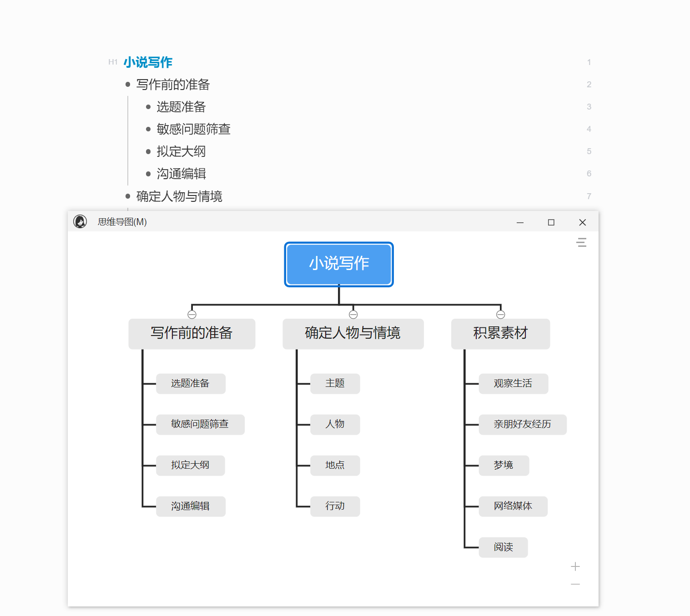690x616 pixels.
Task: Select the 积累素材 node
Action: pos(501,334)
